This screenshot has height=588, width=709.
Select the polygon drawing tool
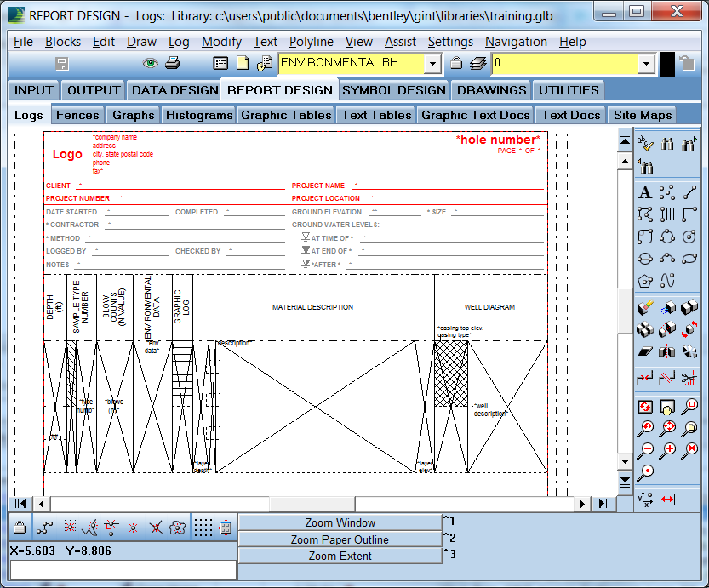tap(645, 281)
